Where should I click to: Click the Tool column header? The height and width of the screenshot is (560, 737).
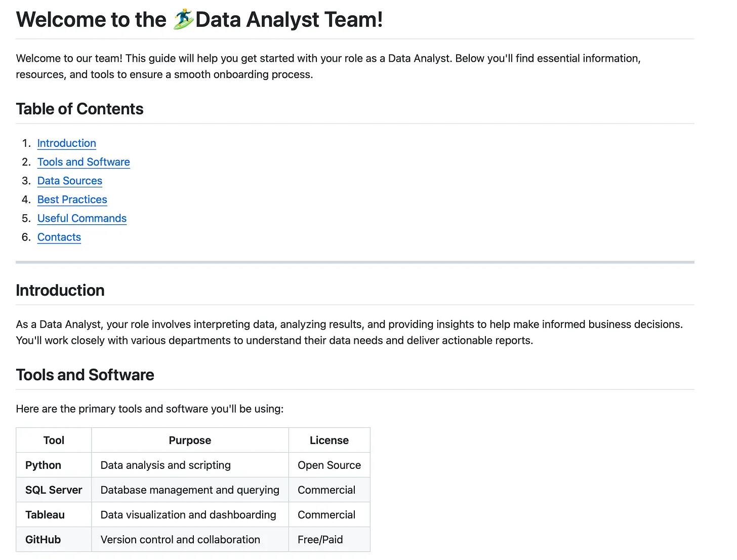54,440
